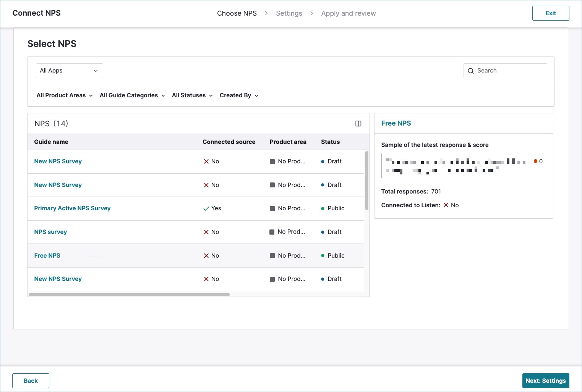The image size is (582, 392).
Task: Go to the Settings step in breadcrumb
Action: click(x=289, y=13)
